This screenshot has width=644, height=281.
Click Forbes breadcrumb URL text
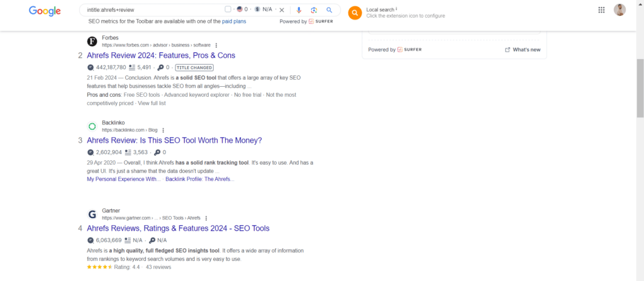pos(156,45)
